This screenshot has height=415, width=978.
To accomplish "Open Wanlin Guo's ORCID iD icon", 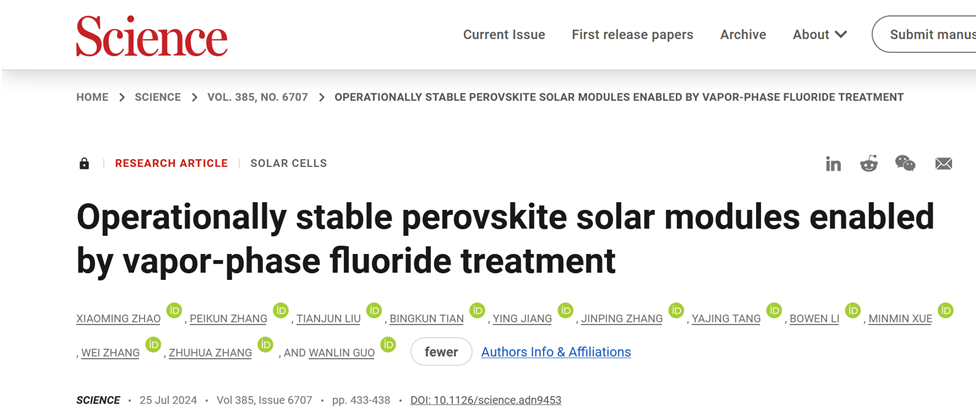I will (389, 344).
